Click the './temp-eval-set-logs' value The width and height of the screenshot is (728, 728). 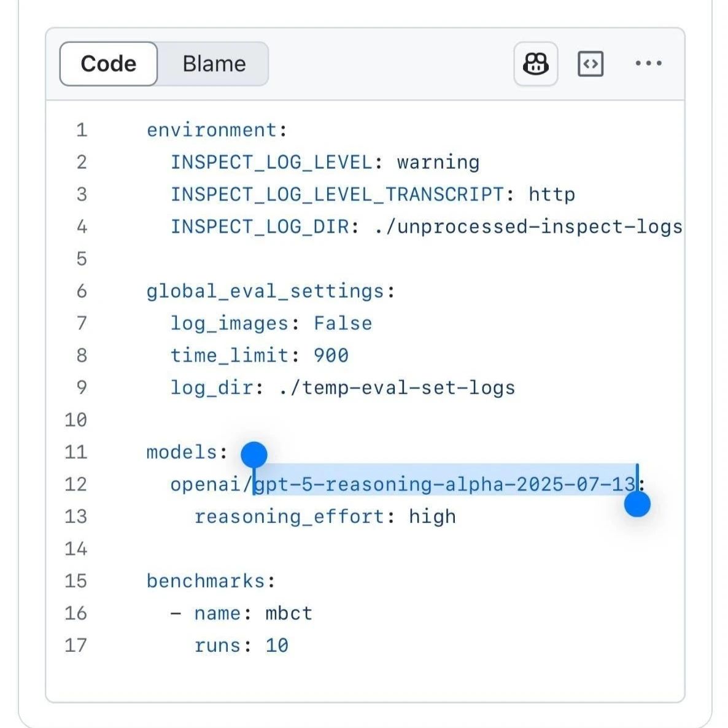397,388
